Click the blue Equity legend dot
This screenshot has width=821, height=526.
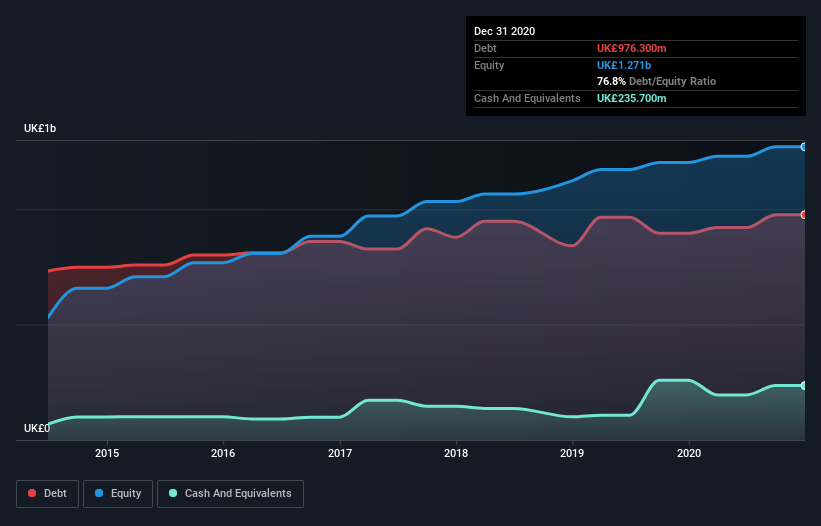[99, 493]
